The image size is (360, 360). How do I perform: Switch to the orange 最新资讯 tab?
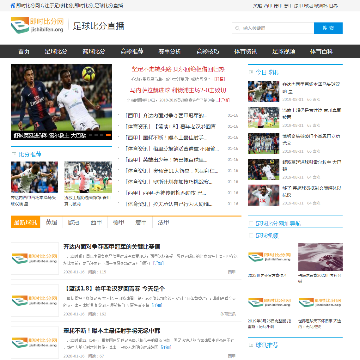pos(25,222)
